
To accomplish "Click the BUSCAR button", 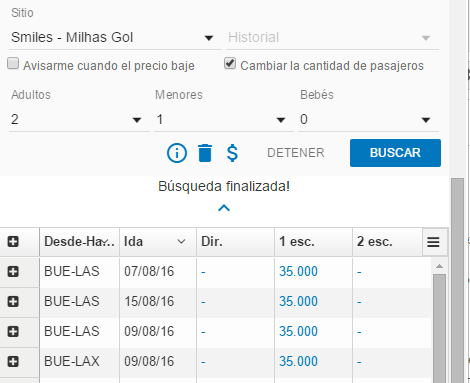I will coord(395,153).
